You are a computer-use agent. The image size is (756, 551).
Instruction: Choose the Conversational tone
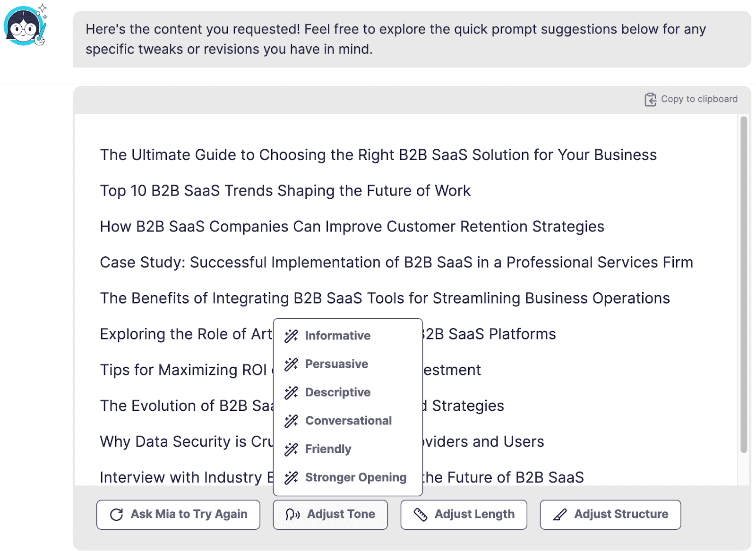pyautogui.click(x=348, y=420)
